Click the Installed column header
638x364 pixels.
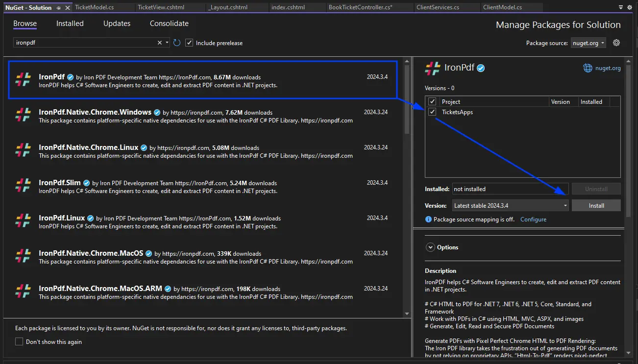coord(594,101)
